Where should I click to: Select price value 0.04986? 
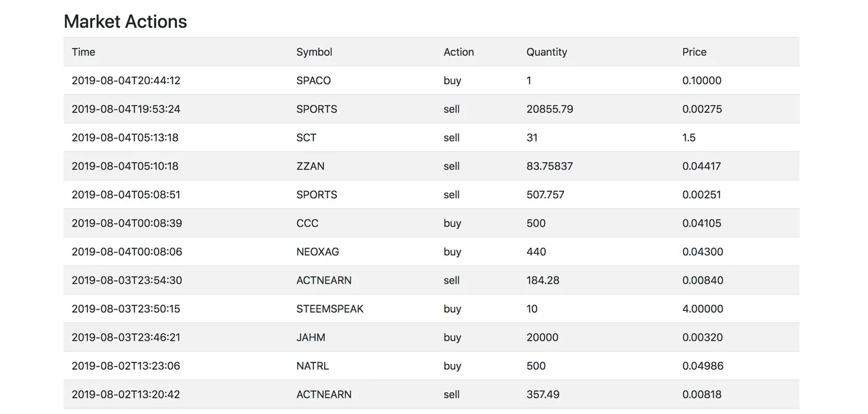pos(703,366)
